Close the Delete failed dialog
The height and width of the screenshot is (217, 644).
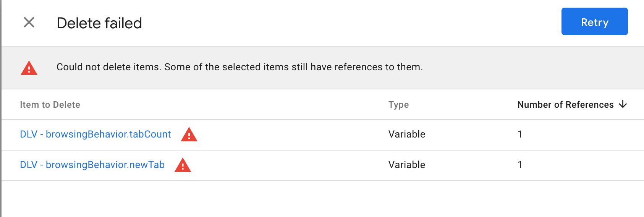point(29,23)
